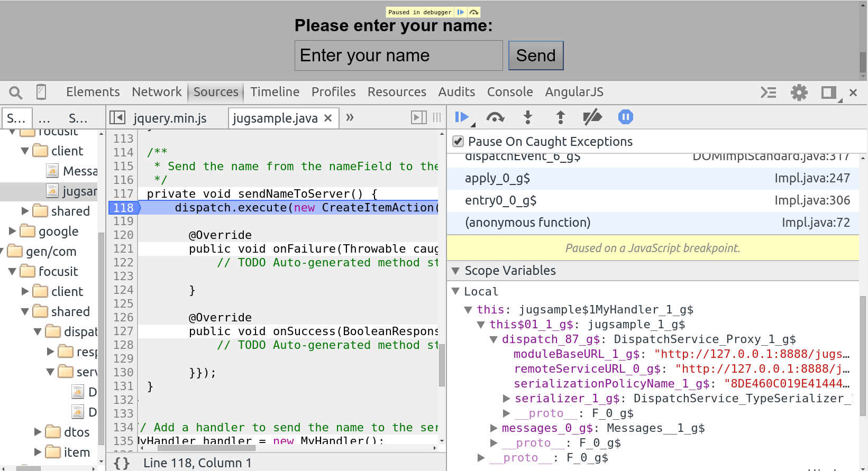Toggle device mode phone icon
Screen dimensions: 868x471
coord(41,92)
